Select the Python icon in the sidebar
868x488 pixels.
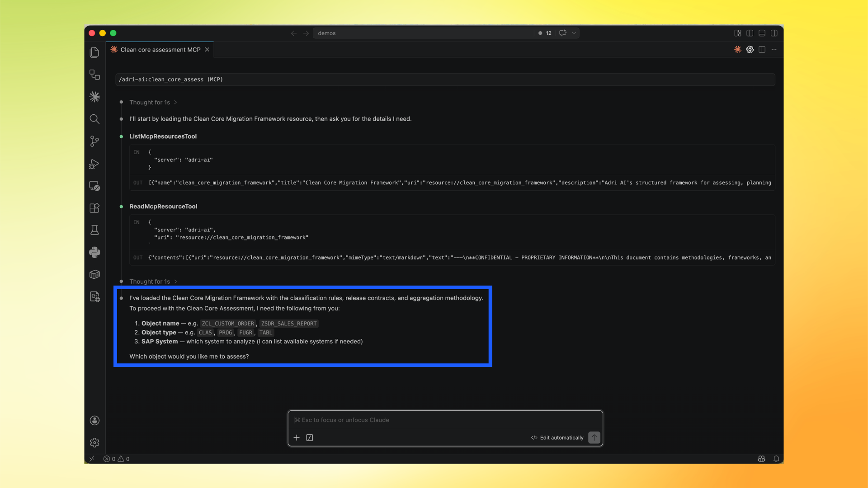[94, 252]
